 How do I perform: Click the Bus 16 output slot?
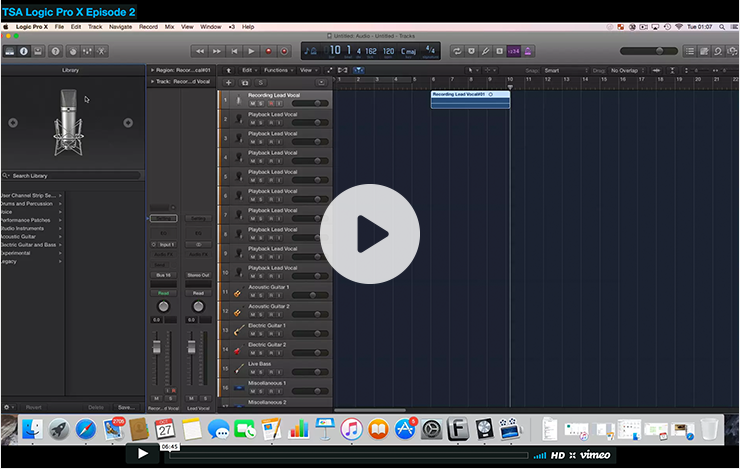[x=163, y=275]
